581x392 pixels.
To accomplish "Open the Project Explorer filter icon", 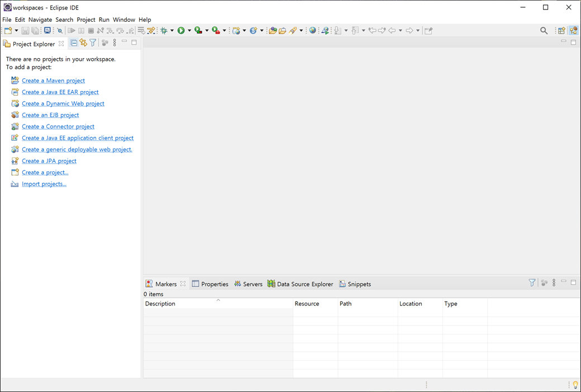I will (93, 43).
